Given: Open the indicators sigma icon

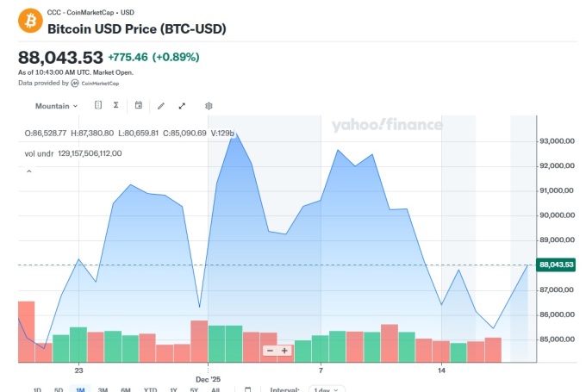Looking at the screenshot, I should coord(115,106).
